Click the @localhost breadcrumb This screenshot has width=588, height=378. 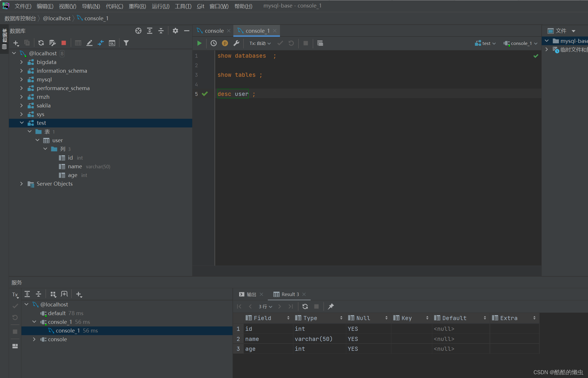(x=56, y=19)
